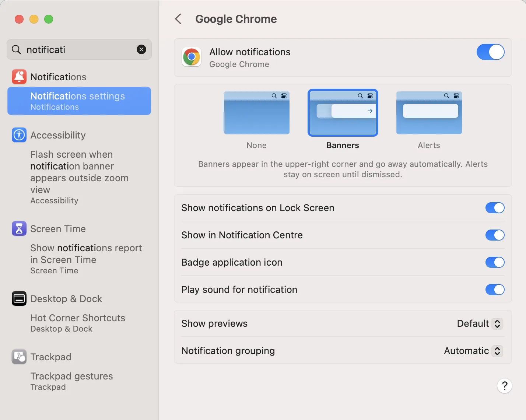The width and height of the screenshot is (526, 420).
Task: Disable Badge application icon switch
Action: click(x=495, y=262)
